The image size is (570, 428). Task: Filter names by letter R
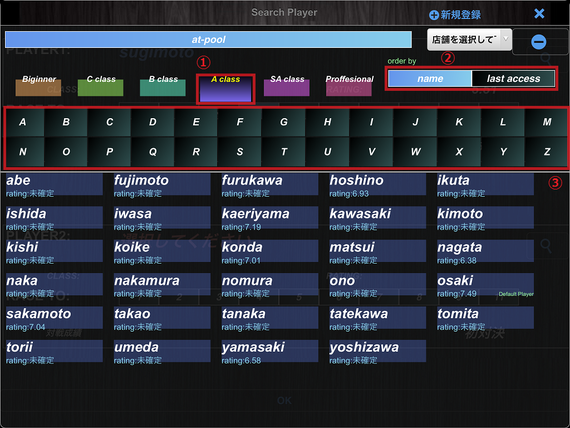click(196, 152)
